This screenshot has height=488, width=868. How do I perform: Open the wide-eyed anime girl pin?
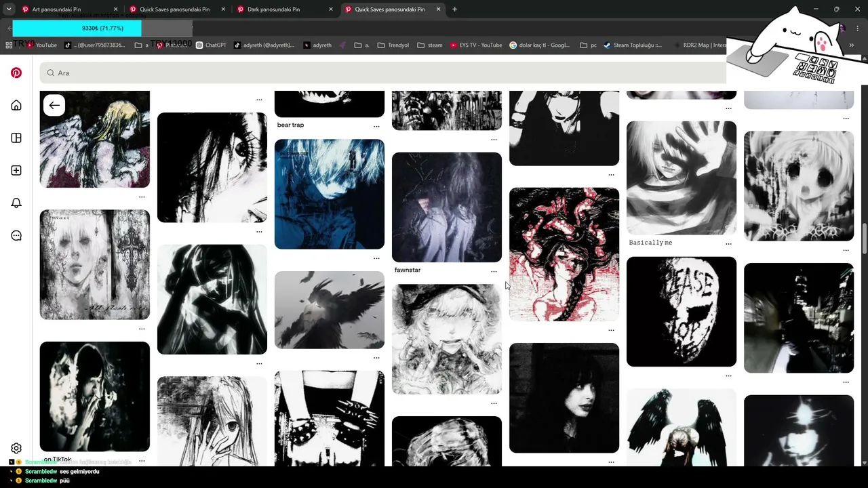(x=799, y=186)
